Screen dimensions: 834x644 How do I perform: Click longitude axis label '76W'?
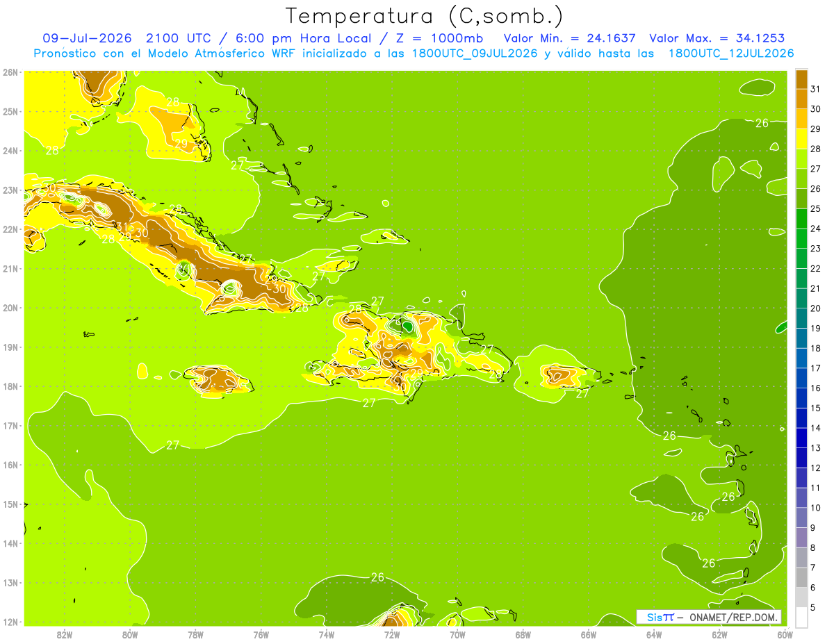(261, 634)
